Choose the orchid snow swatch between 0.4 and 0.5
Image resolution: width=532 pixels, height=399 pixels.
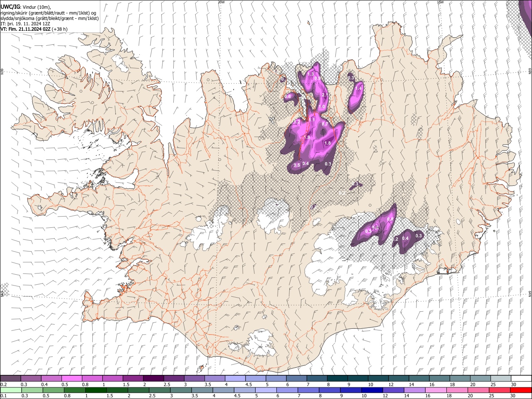pyautogui.click(x=51, y=379)
